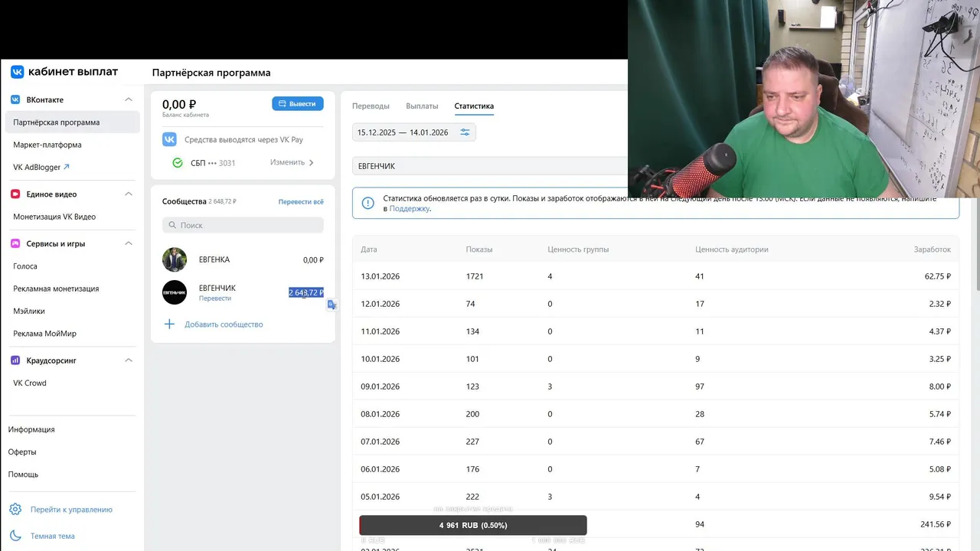Open the date range filter settings icon
The width and height of the screenshot is (980, 551).
point(465,132)
